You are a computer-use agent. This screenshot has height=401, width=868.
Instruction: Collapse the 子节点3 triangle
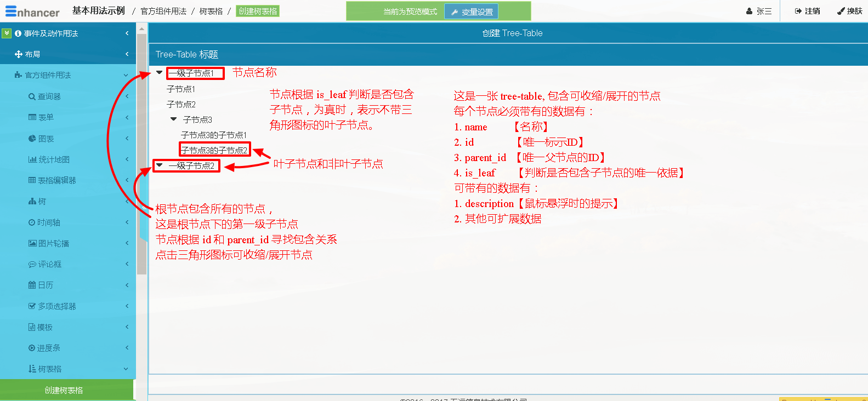(174, 119)
